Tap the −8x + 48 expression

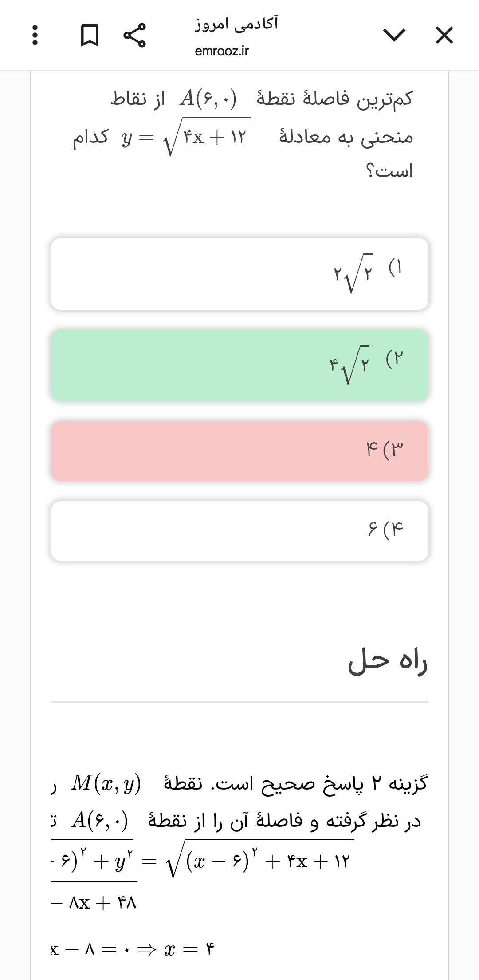(x=94, y=903)
